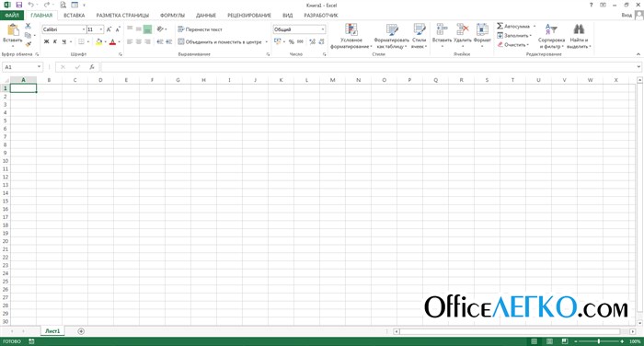Viewport: 644px width, 346px height.
Task: Decrease decimal places
Action: [321, 41]
